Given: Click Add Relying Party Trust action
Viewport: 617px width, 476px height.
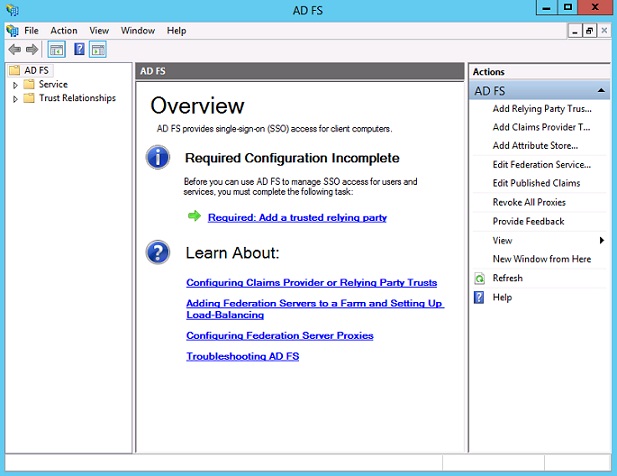Looking at the screenshot, I should (542, 109).
